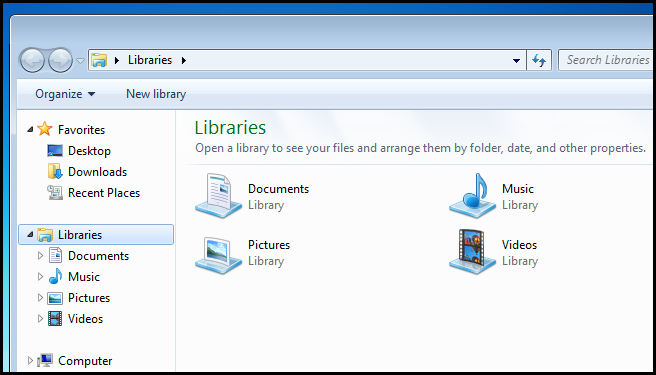Viewport: 656px width, 375px height.
Task: Select the Music library large icon
Action: 473,196
